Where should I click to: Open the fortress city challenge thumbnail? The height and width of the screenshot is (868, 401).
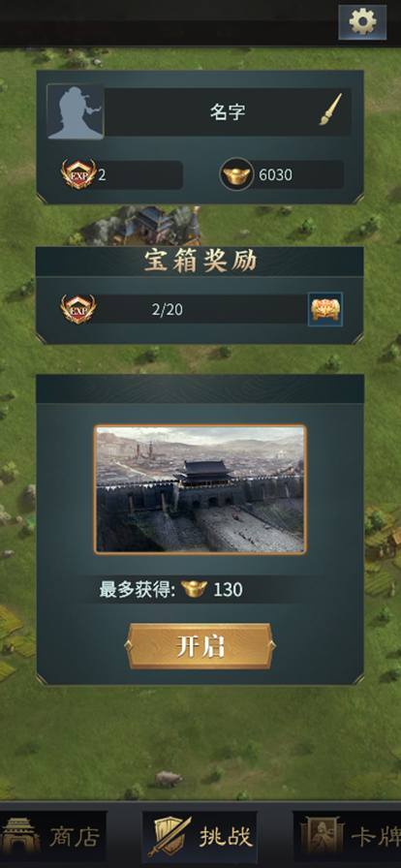pos(200,489)
